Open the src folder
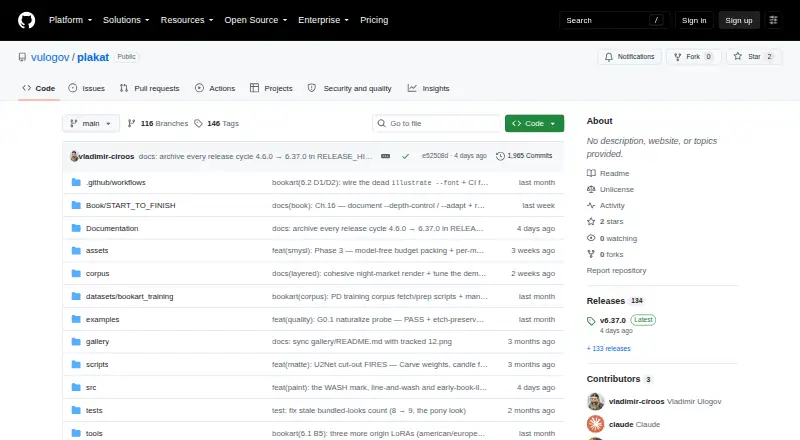Viewport: 800px width, 440px height. 91,387
